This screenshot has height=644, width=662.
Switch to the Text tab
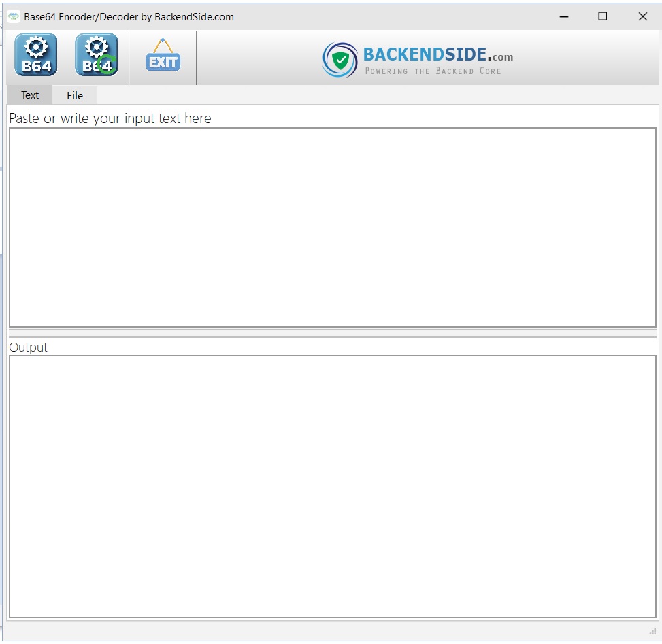click(x=29, y=95)
